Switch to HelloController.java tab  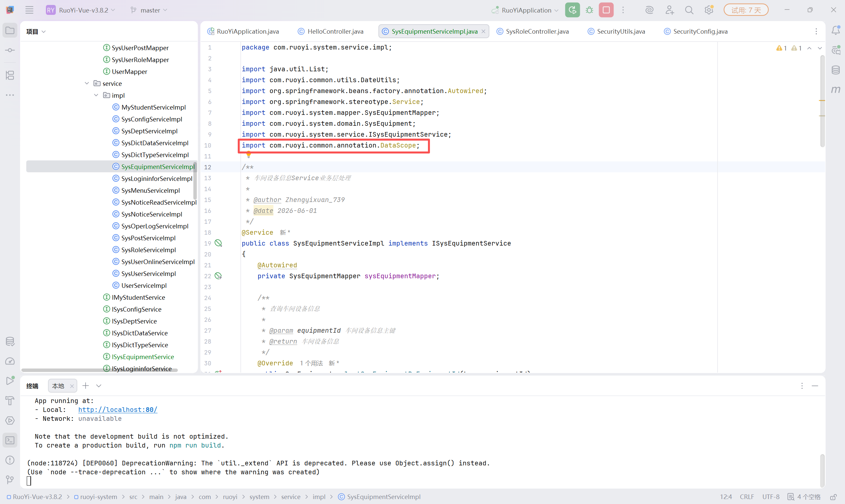[x=331, y=31]
